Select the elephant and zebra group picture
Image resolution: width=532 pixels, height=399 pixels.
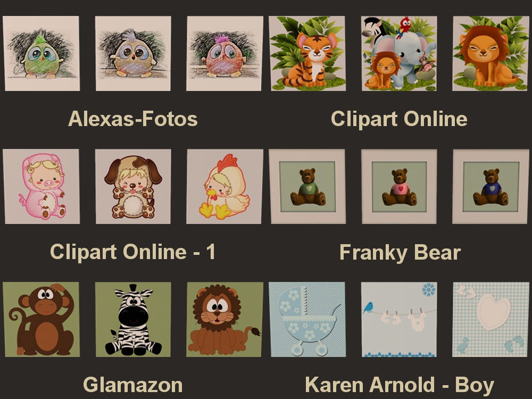click(399, 53)
